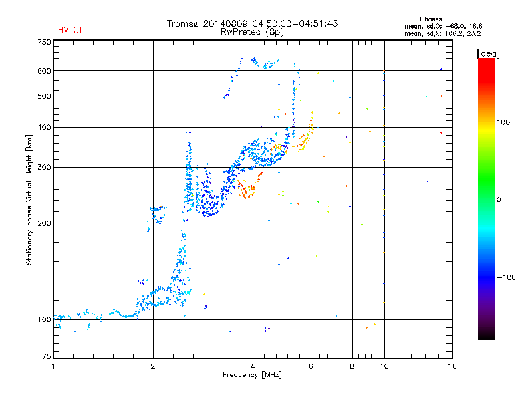Image resolution: width=532 pixels, height=399 pixels.
Task: Click the '1' frequency axis label
Action: [53, 366]
